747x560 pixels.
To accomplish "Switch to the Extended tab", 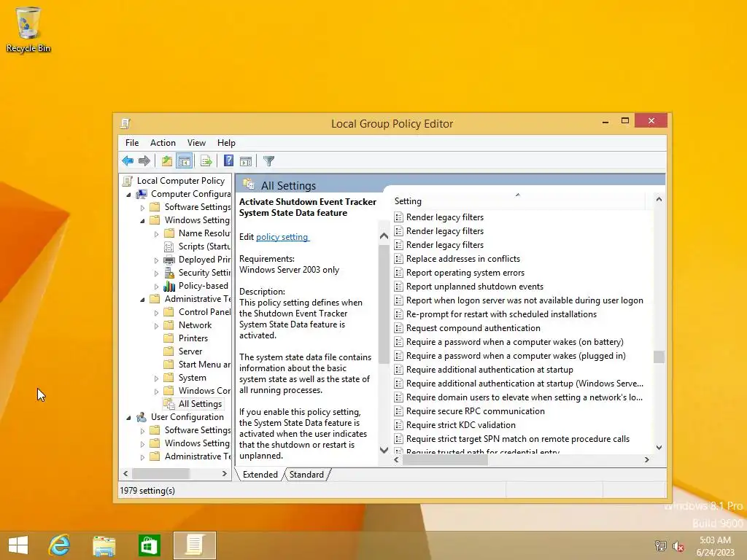I will (260, 475).
